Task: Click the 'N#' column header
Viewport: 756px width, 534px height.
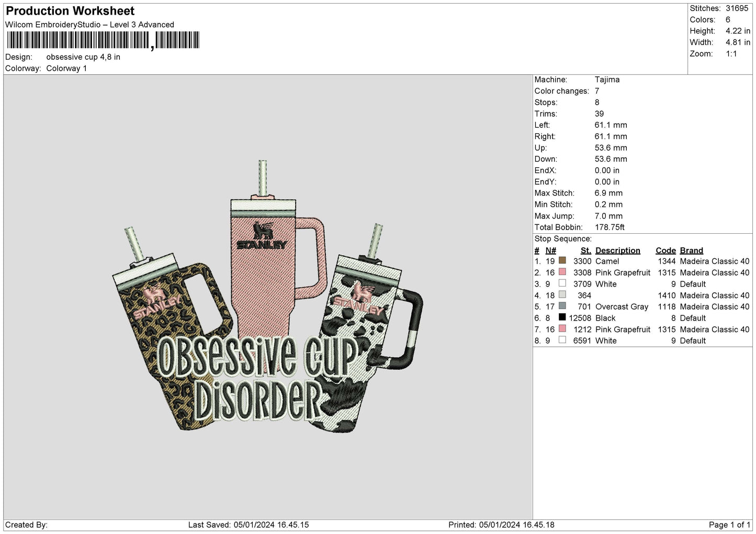Action: coord(551,251)
